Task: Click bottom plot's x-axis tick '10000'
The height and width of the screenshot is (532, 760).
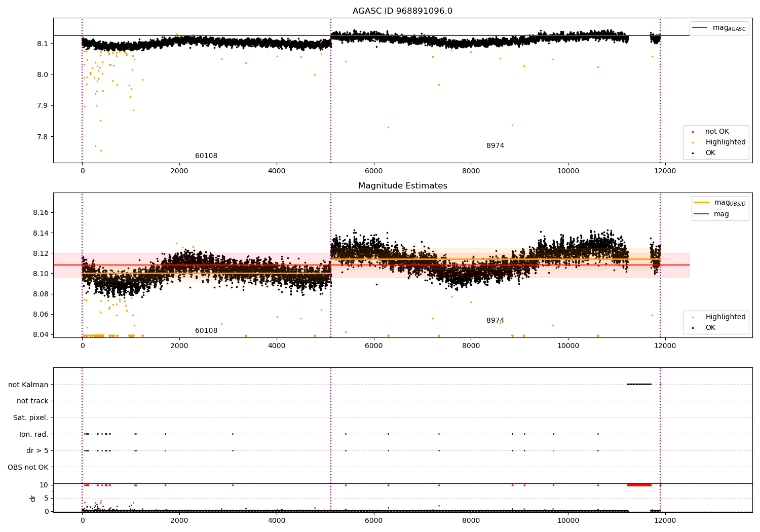Action: [x=568, y=521]
